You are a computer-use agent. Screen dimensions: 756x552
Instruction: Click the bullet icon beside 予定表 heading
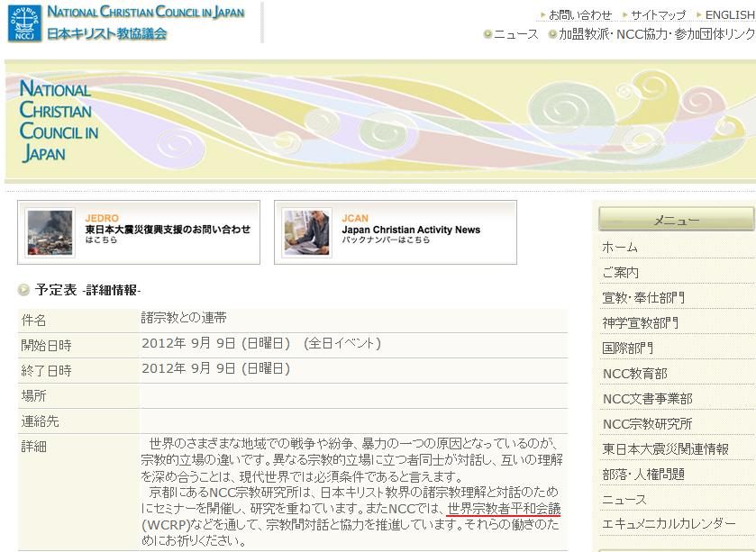point(23,290)
